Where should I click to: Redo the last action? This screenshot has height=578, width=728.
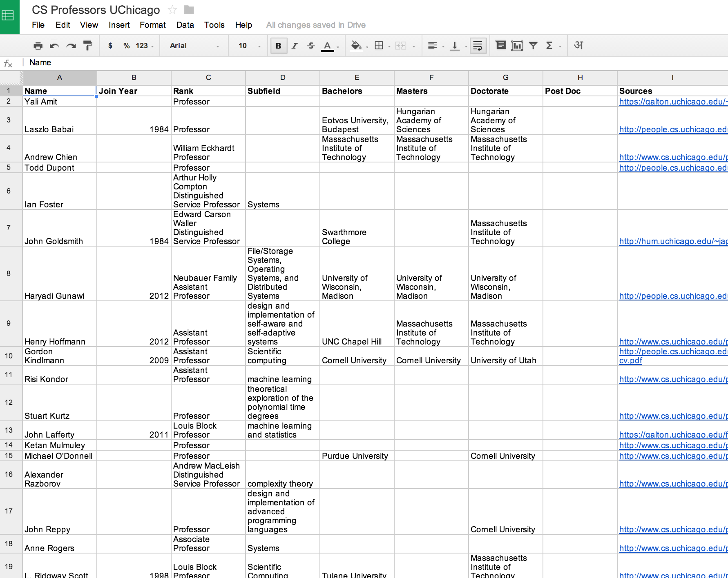[71, 46]
